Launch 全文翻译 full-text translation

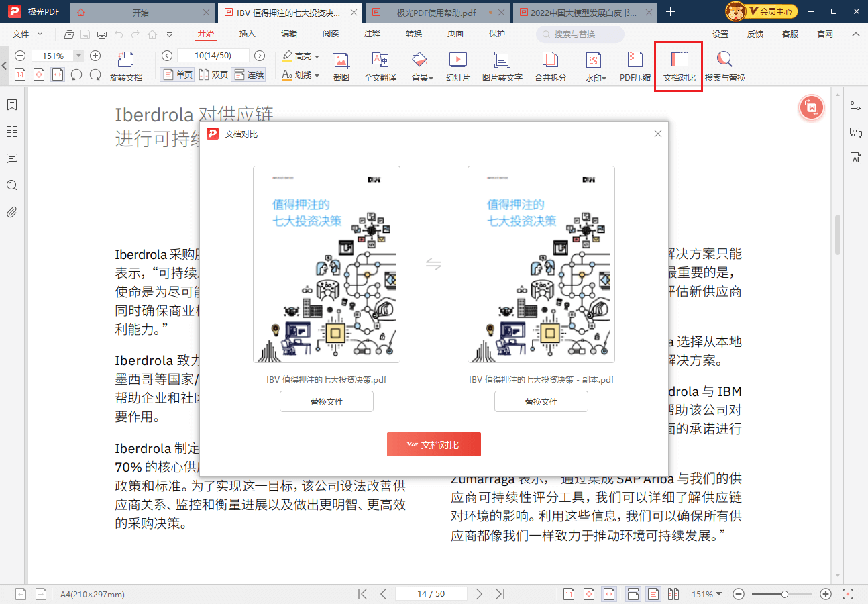[x=380, y=67]
